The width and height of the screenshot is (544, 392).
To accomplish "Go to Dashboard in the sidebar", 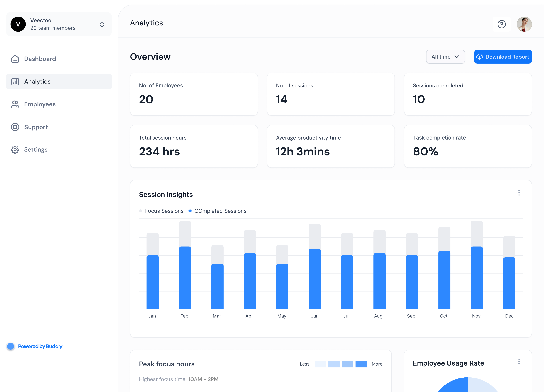I will pos(59,59).
